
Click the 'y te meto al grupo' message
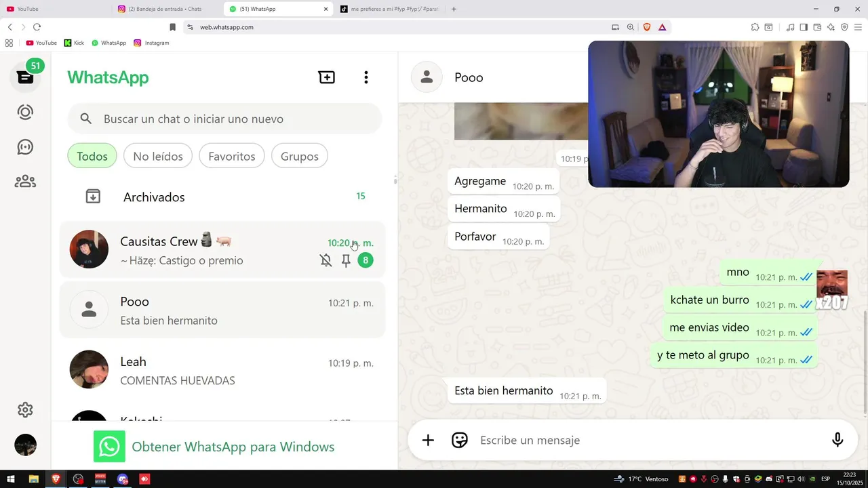(x=734, y=356)
